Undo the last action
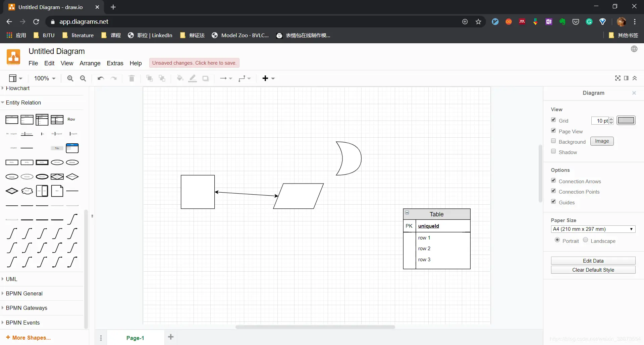Image resolution: width=644 pixels, height=345 pixels. click(x=100, y=78)
